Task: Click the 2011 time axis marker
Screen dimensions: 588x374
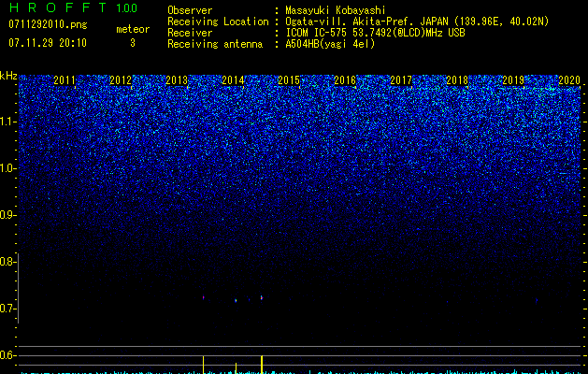Action: coord(65,79)
